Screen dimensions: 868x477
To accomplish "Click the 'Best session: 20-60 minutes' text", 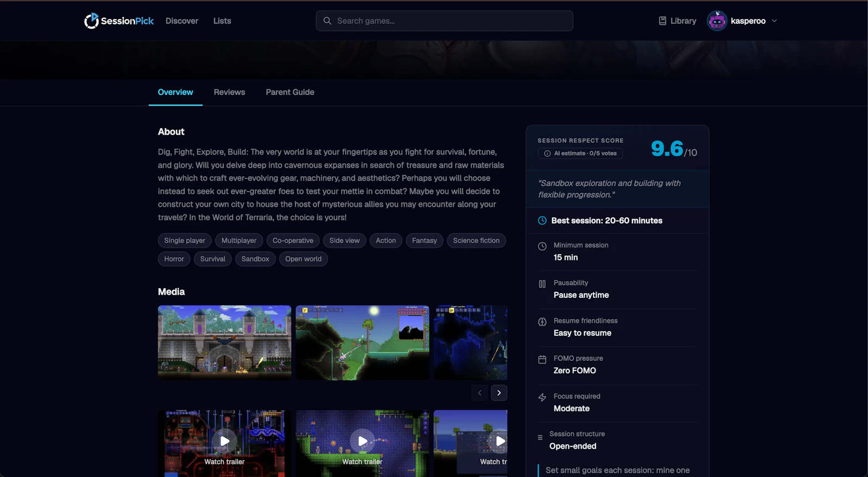I will point(607,220).
